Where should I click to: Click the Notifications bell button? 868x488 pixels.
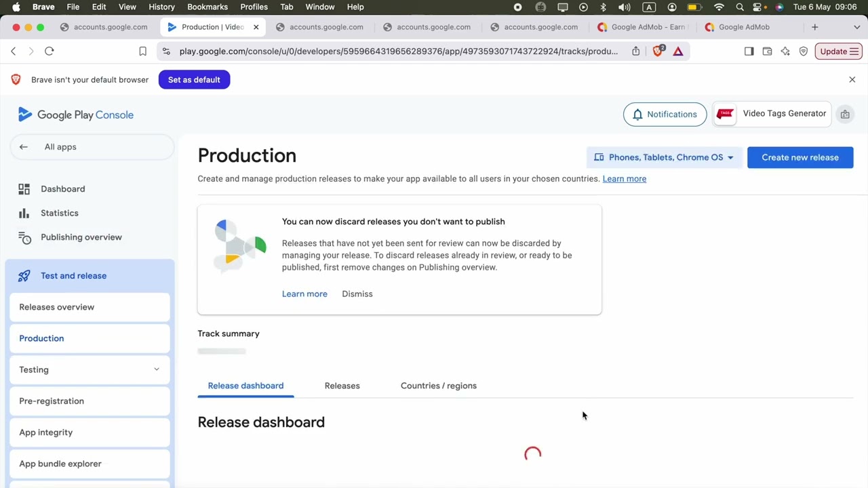[665, 115]
